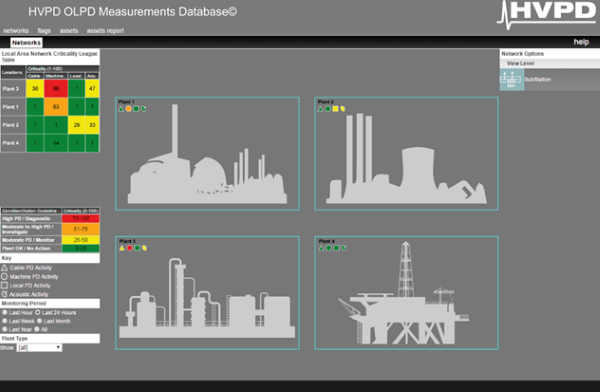600x392 pixels.
Task: Select Last 24 Hours monitoring period
Action: click(38, 312)
